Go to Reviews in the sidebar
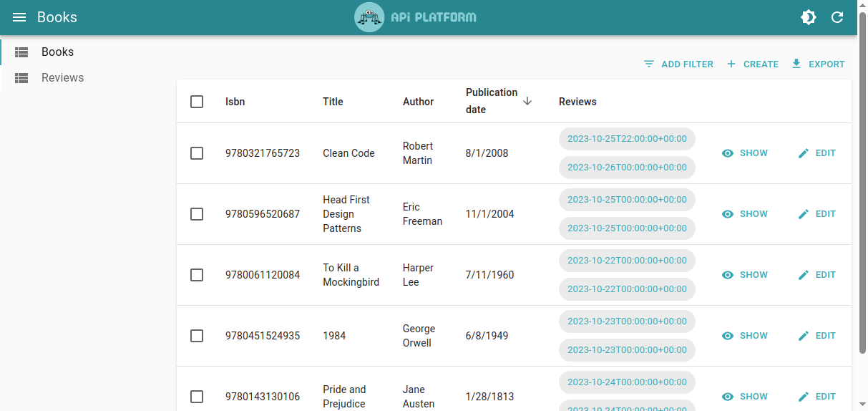Screen dimensions: 868x411 62,78
